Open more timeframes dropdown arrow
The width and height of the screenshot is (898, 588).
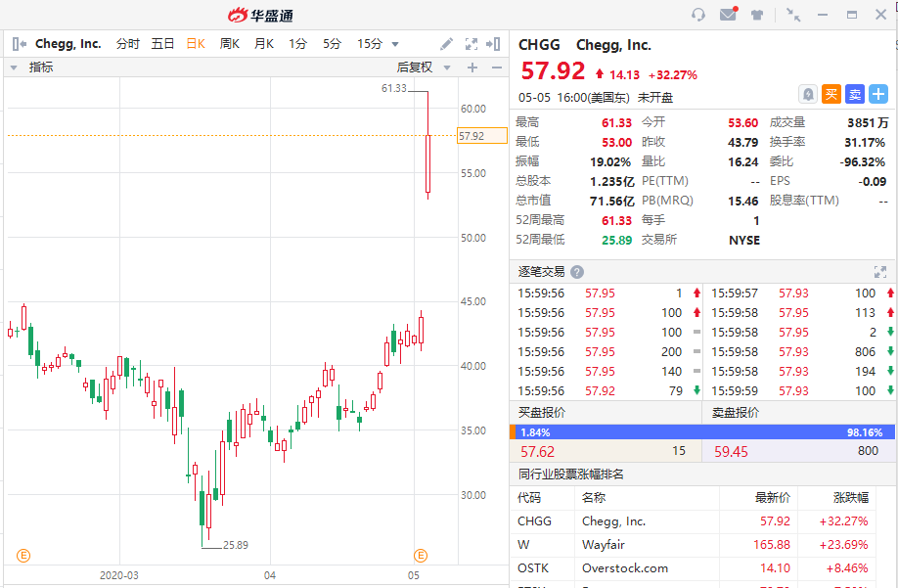click(x=394, y=45)
